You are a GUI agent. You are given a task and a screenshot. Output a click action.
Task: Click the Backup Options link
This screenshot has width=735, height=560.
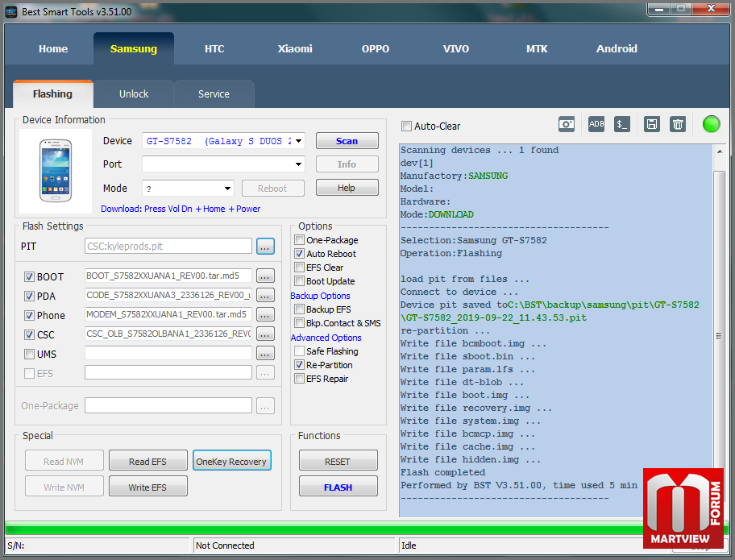(x=320, y=296)
